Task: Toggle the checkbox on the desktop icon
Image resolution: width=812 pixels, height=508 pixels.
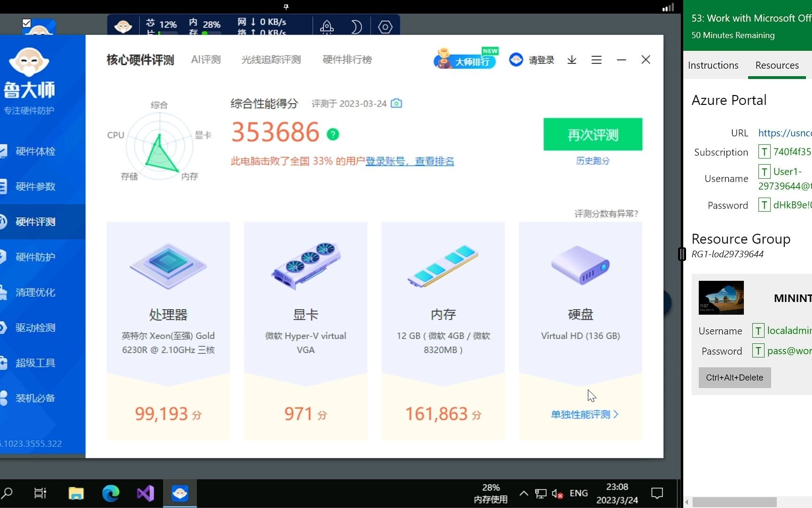Action: 27,23
